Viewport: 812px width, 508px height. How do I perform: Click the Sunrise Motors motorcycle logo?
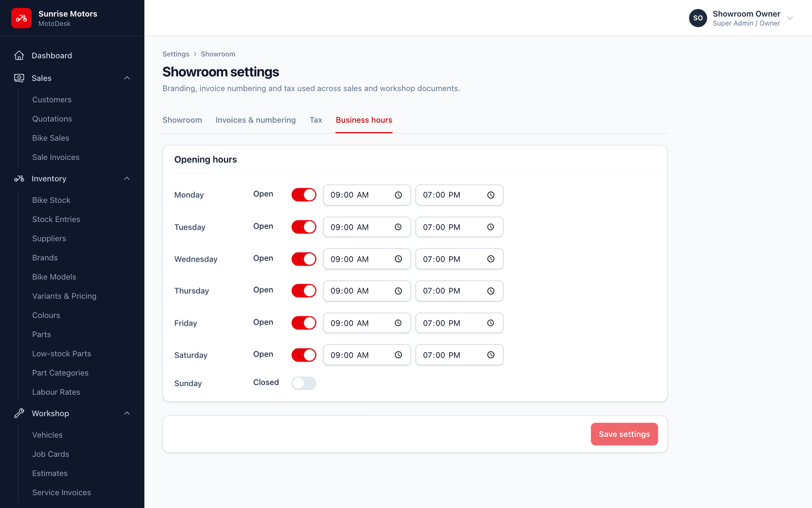click(x=21, y=18)
